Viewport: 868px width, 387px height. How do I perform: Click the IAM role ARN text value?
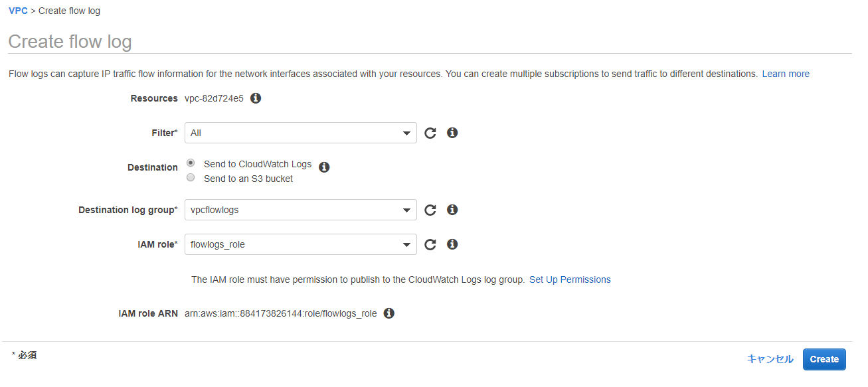[280, 313]
